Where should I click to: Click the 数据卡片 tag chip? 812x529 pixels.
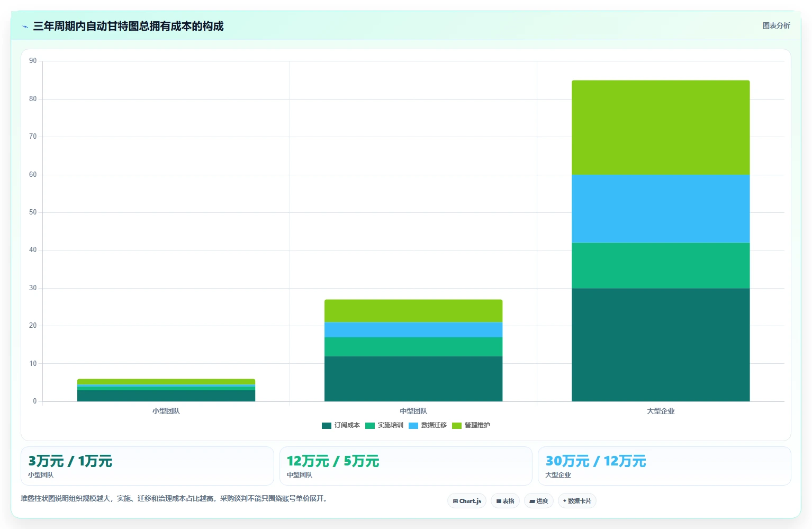pos(577,501)
